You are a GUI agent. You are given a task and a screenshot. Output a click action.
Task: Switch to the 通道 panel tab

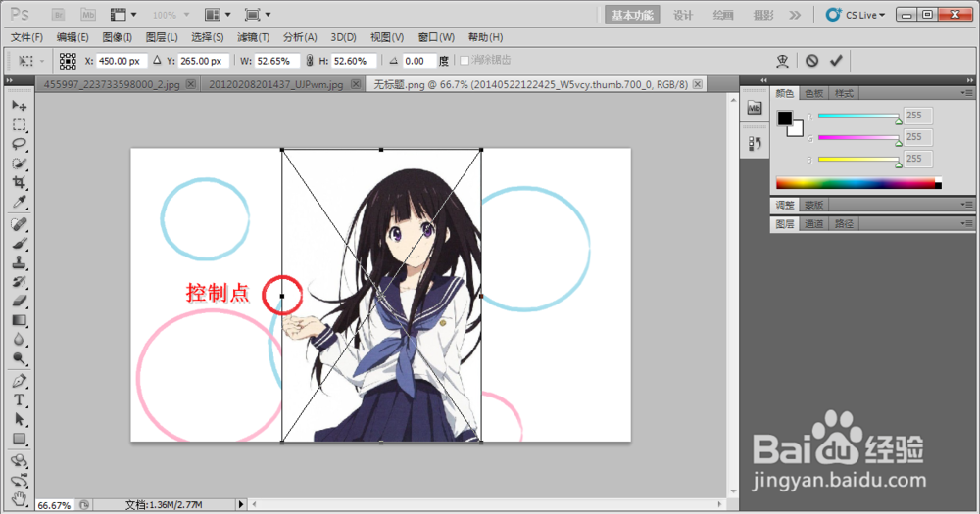813,223
